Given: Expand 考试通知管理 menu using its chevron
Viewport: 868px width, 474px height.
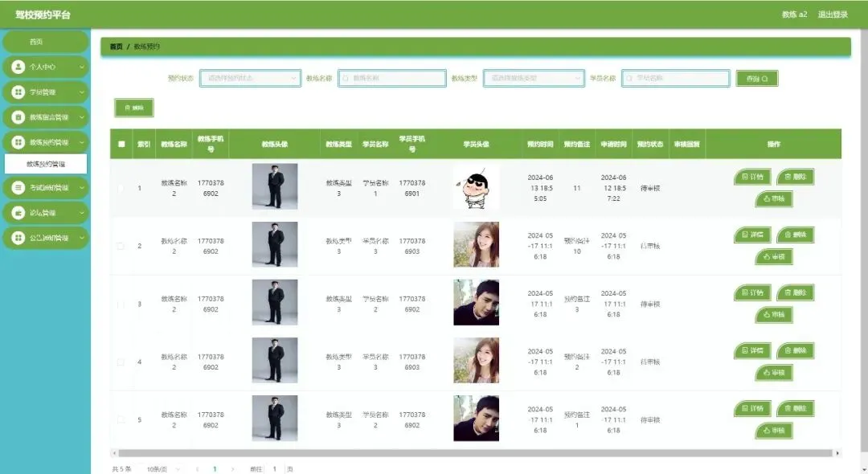Looking at the screenshot, I should (x=82, y=187).
